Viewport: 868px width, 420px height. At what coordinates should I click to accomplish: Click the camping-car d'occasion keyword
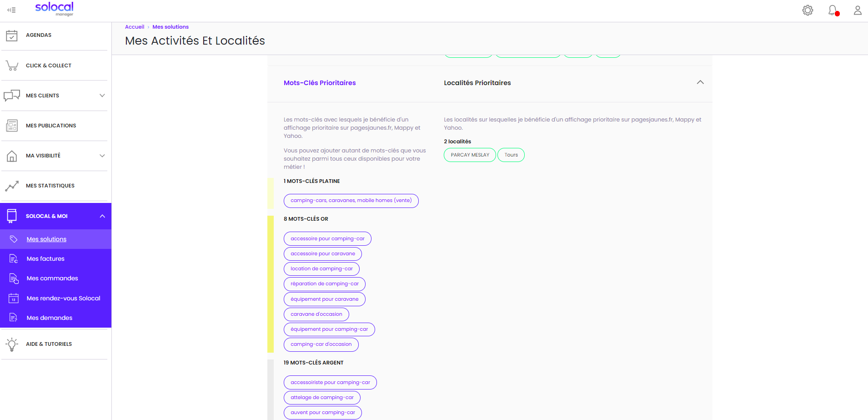pos(321,344)
